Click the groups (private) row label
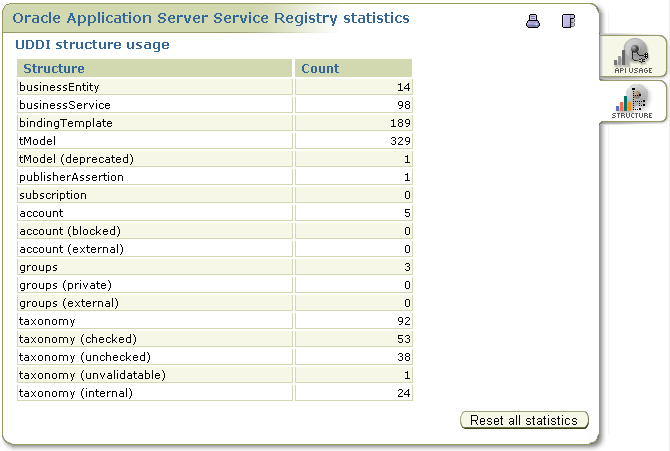Screen dimensions: 670x451 click(x=65, y=285)
